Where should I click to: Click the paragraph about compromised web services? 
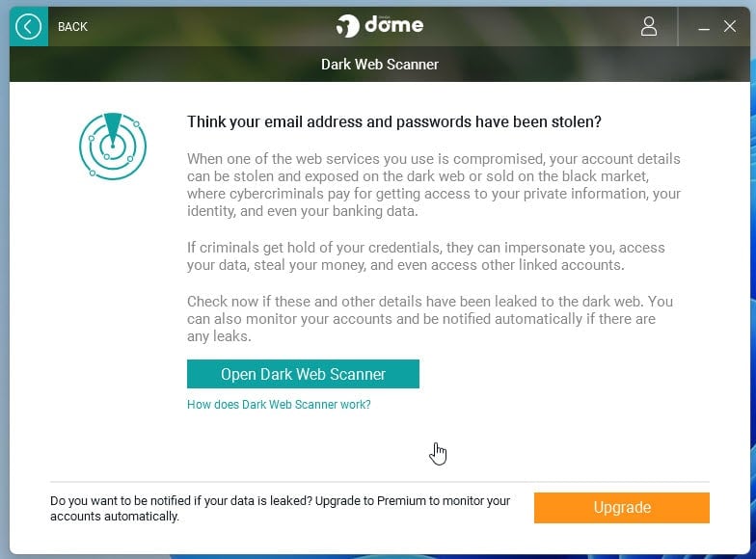coord(434,185)
